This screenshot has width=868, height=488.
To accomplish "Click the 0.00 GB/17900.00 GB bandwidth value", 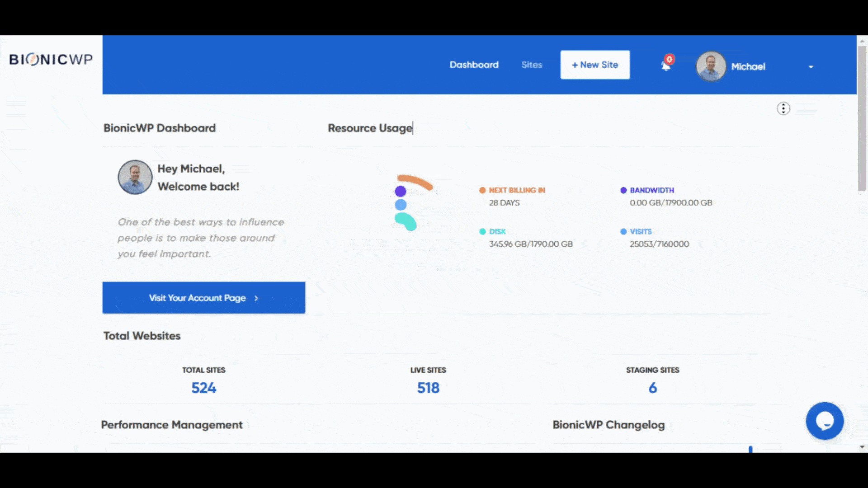I will tap(671, 203).
